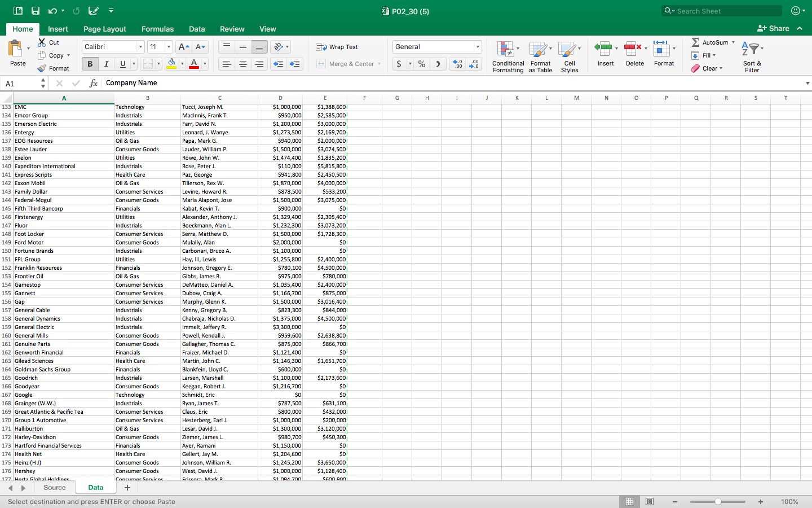Decrease font size with smaller A icon
812x508 pixels.
click(200, 47)
